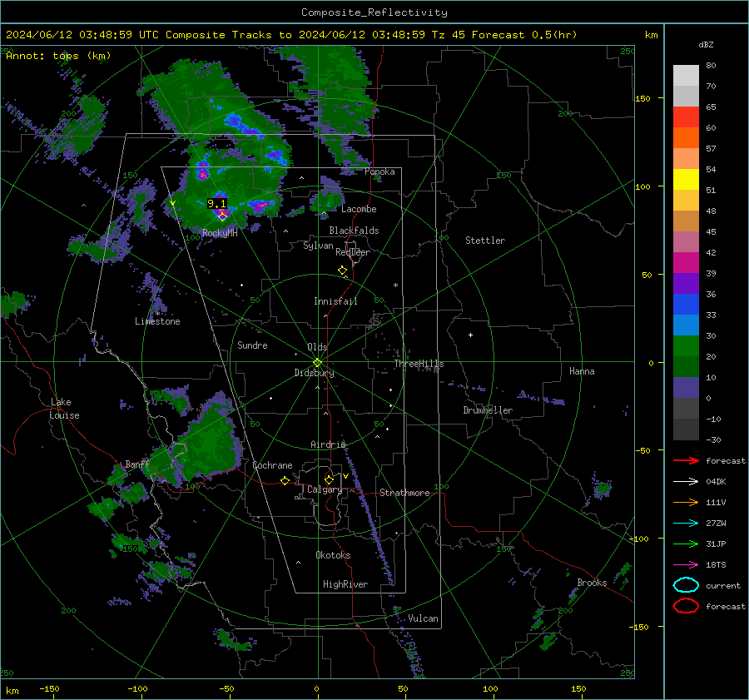Click the light gray 80-70 dBZ swatch
This screenshot has width=749, height=700.
(x=686, y=76)
